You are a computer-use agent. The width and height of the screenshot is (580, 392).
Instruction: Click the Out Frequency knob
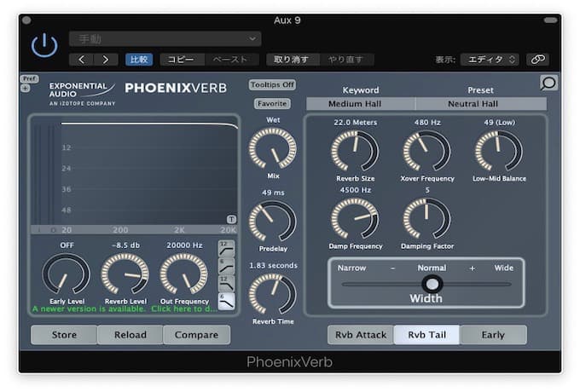click(184, 274)
